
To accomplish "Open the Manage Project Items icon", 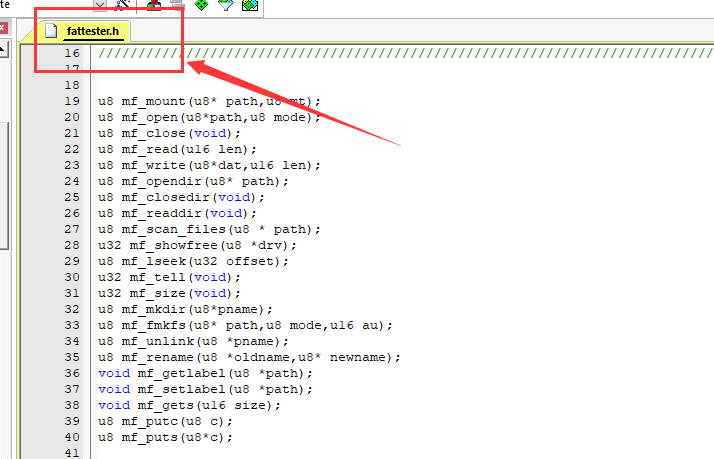I will tap(154, 5).
